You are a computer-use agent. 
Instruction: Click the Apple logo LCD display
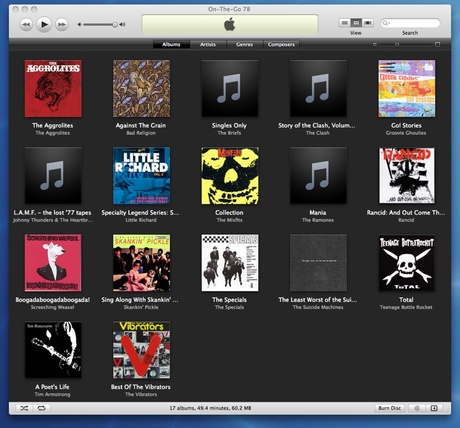click(230, 24)
